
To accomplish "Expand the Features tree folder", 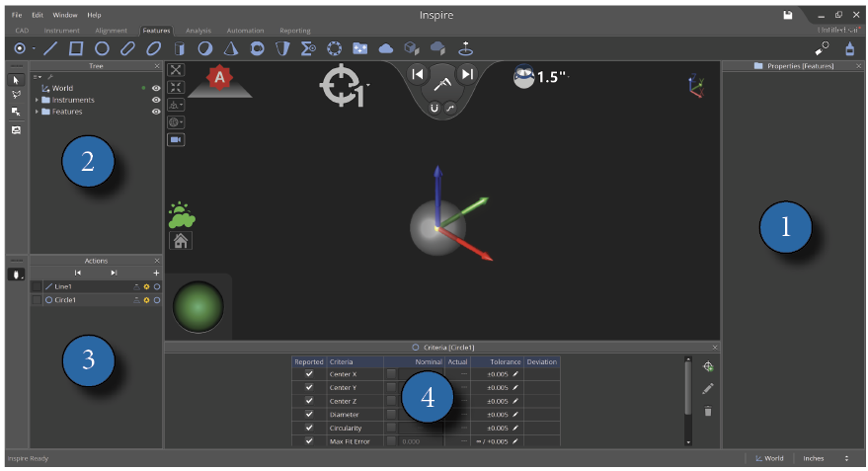I will (x=37, y=112).
